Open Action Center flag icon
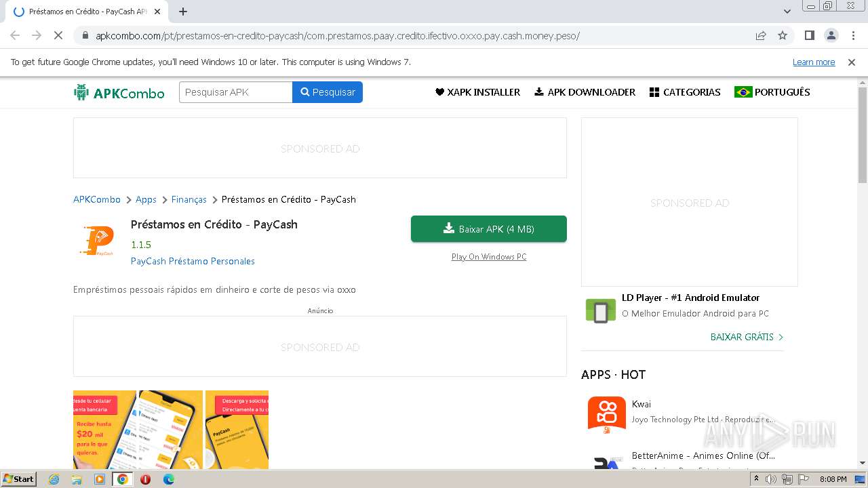The image size is (868, 488). (x=803, y=479)
